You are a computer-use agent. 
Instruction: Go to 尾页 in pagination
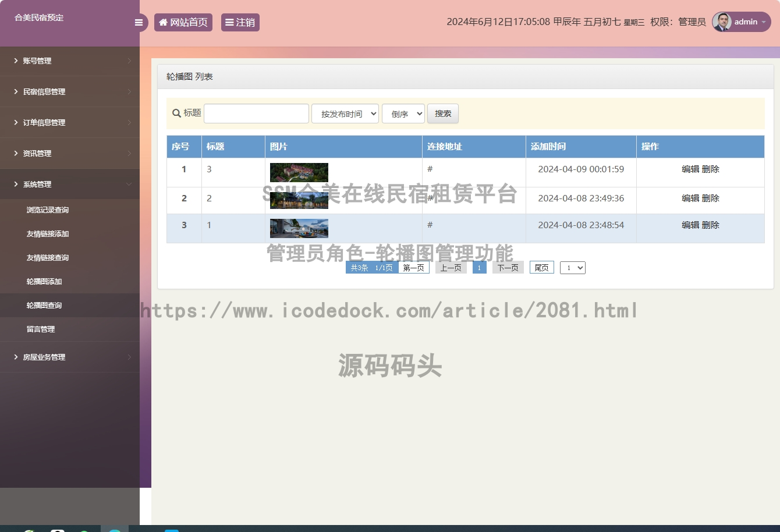(x=542, y=268)
